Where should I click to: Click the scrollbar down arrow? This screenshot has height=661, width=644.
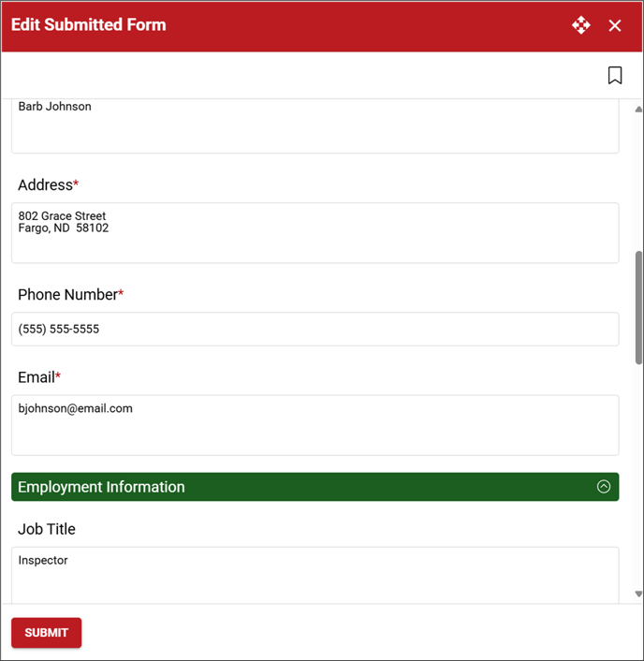638,594
